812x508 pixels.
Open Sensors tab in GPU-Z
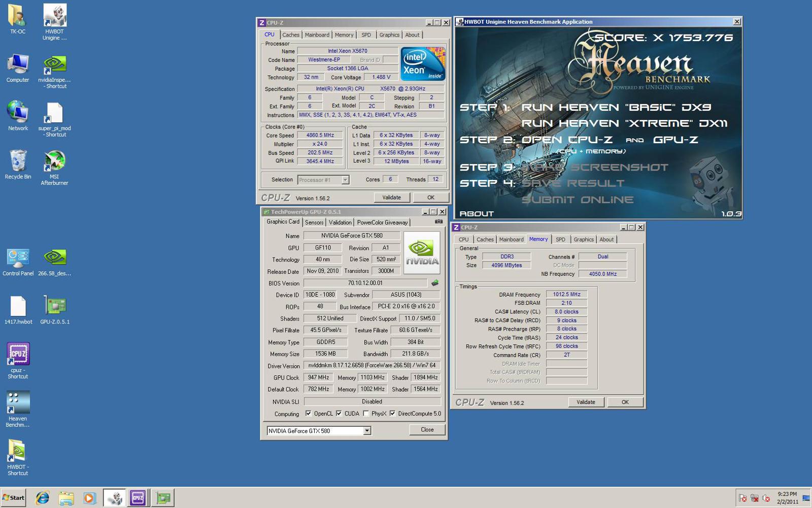(314, 223)
